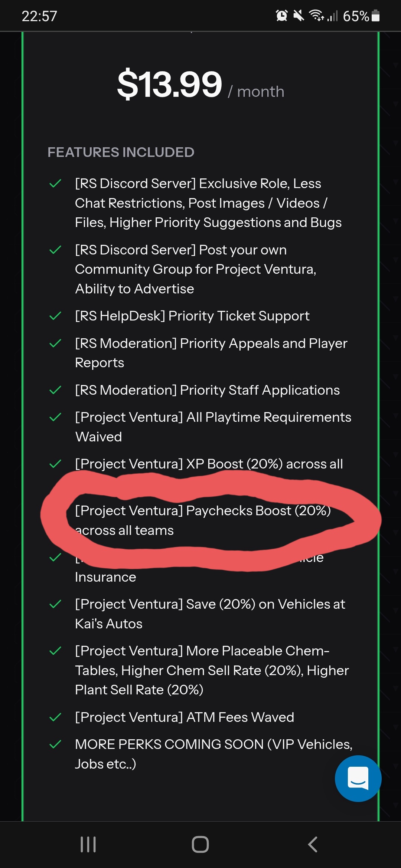401x868 pixels.
Task: Click checkmark beside Priority Ticket Support
Action: [x=55, y=316]
